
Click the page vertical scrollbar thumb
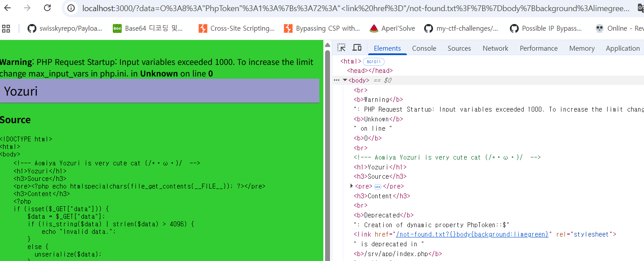point(327,156)
